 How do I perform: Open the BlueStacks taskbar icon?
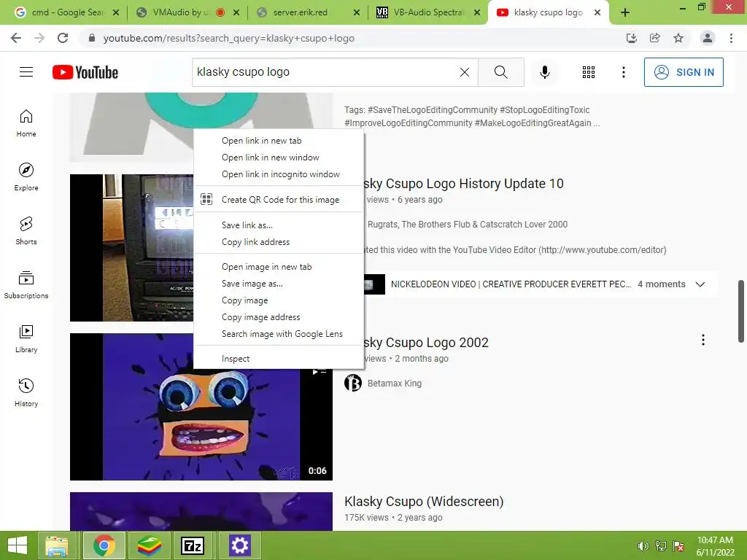click(x=149, y=545)
